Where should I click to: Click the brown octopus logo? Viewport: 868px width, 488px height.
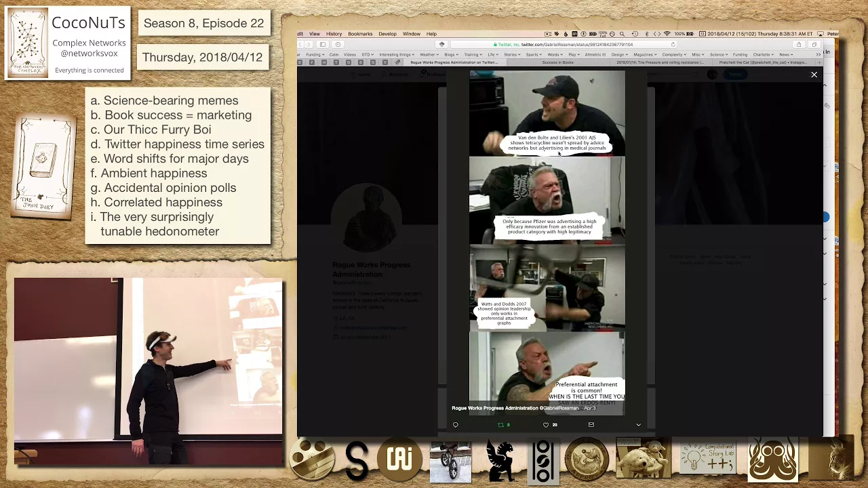click(x=773, y=461)
